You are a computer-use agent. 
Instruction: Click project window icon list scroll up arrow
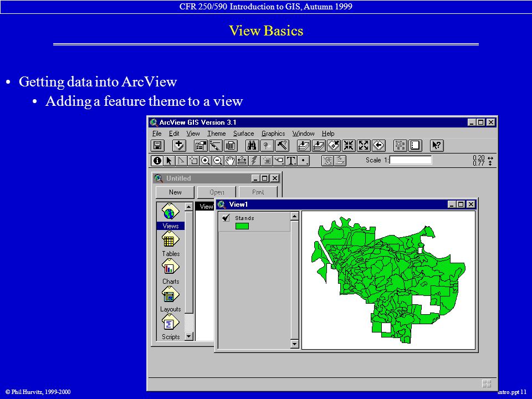point(189,207)
